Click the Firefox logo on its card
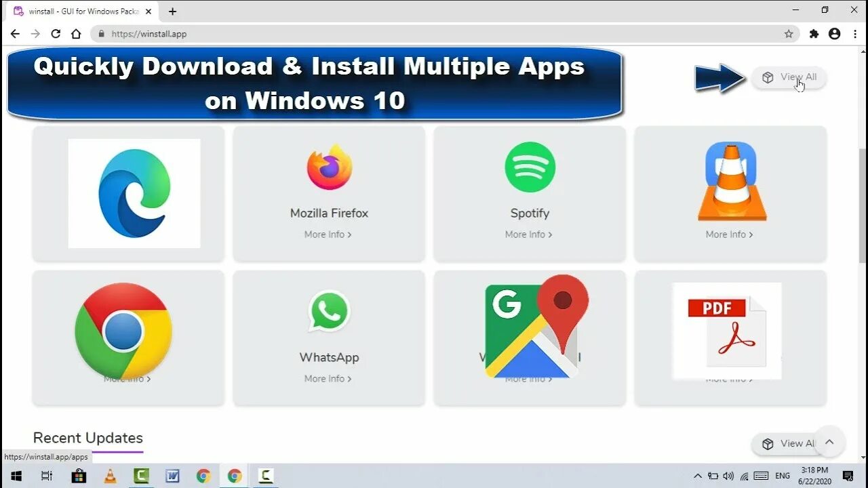868x488 pixels. click(x=330, y=167)
